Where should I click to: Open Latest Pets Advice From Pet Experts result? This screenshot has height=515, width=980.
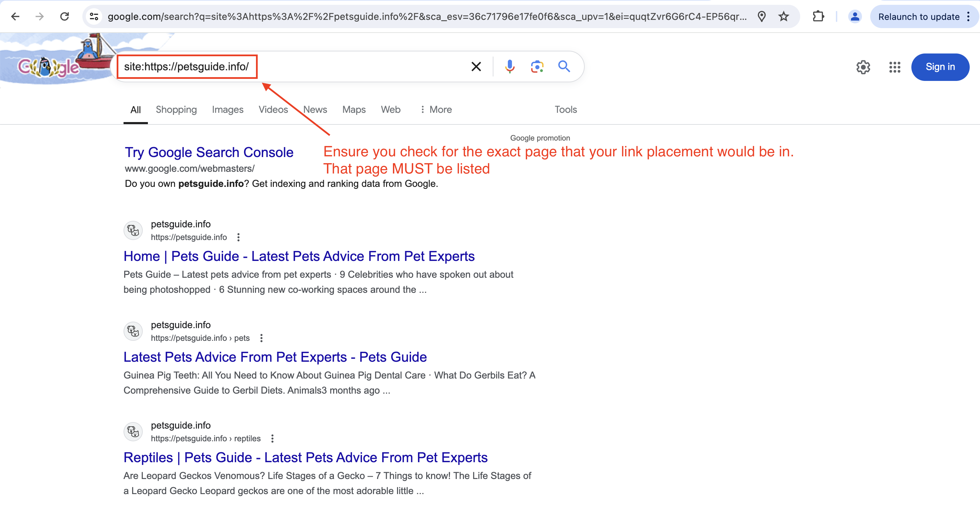tap(275, 357)
